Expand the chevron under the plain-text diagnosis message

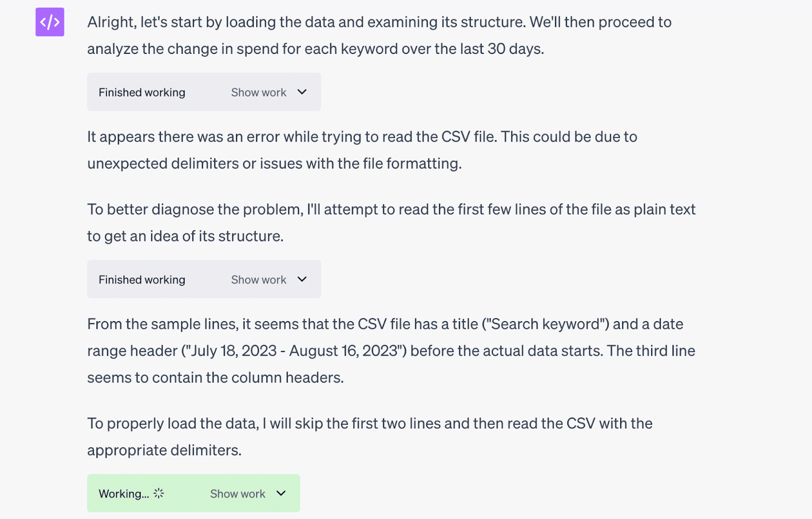(x=302, y=279)
